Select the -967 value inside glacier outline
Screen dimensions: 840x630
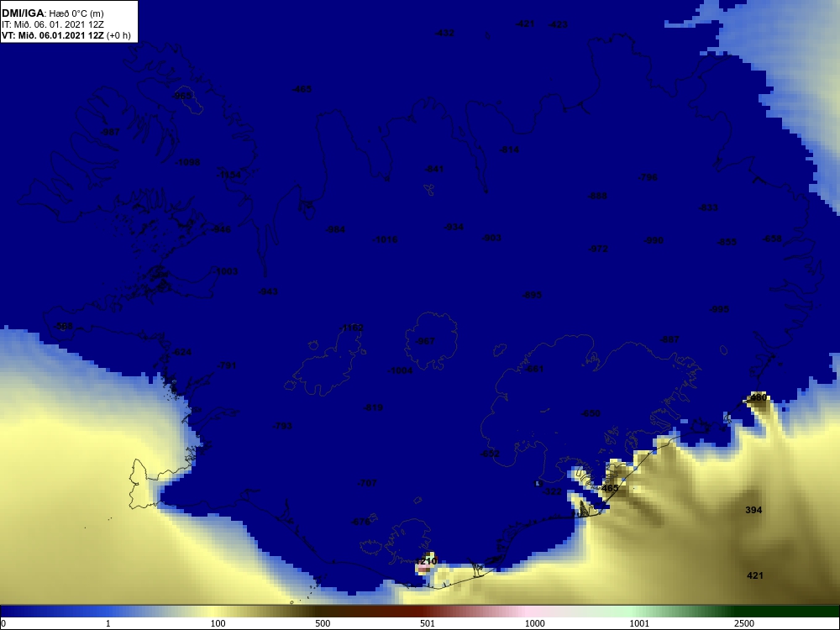pos(425,341)
